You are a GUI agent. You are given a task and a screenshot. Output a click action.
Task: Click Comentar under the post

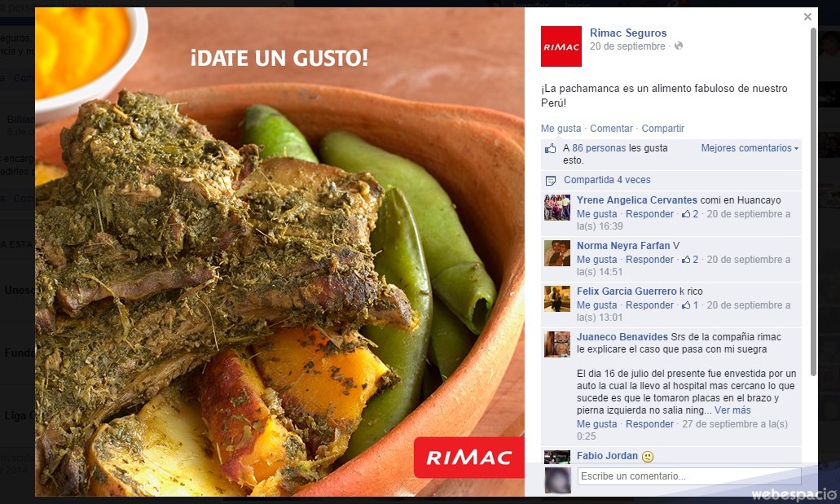coord(611,129)
